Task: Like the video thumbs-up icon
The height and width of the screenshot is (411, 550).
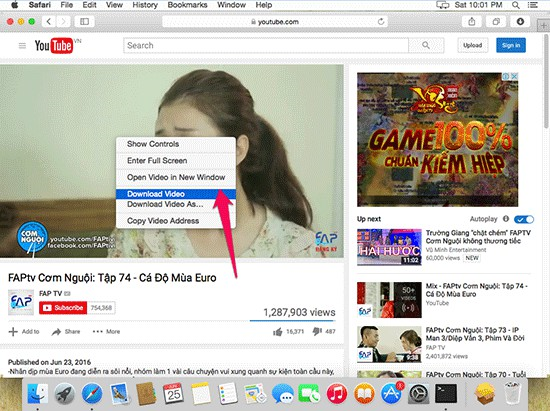Action: [x=278, y=331]
